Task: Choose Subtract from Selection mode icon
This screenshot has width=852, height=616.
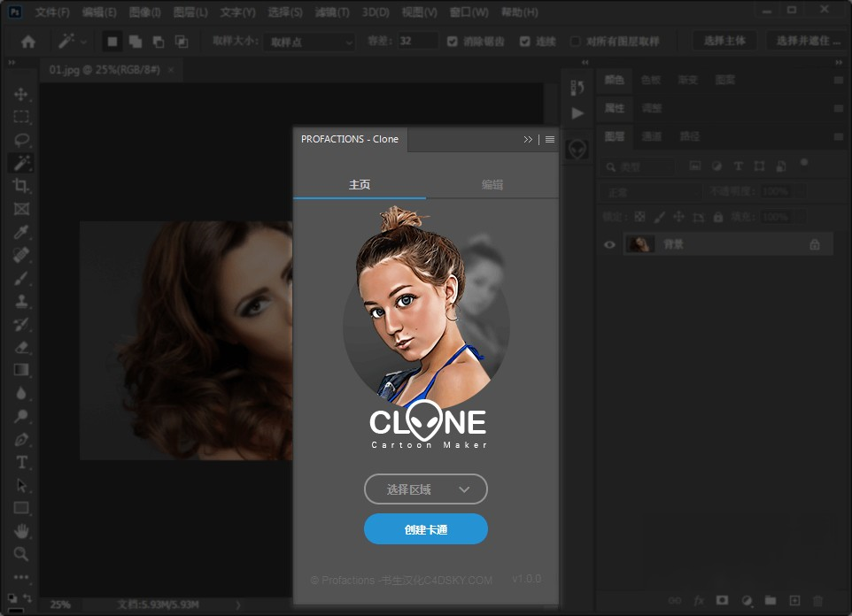Action: [159, 42]
